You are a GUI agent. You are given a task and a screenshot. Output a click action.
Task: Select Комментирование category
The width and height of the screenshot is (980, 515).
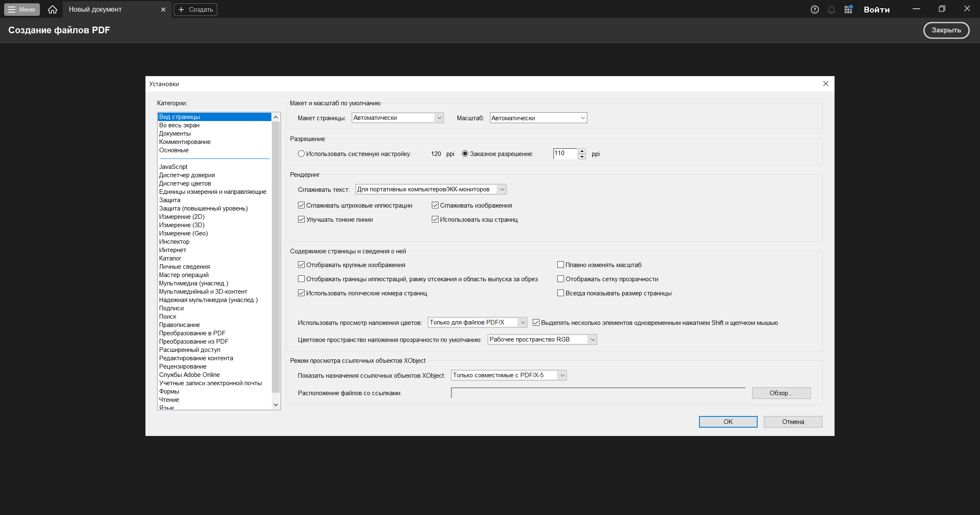214,142
